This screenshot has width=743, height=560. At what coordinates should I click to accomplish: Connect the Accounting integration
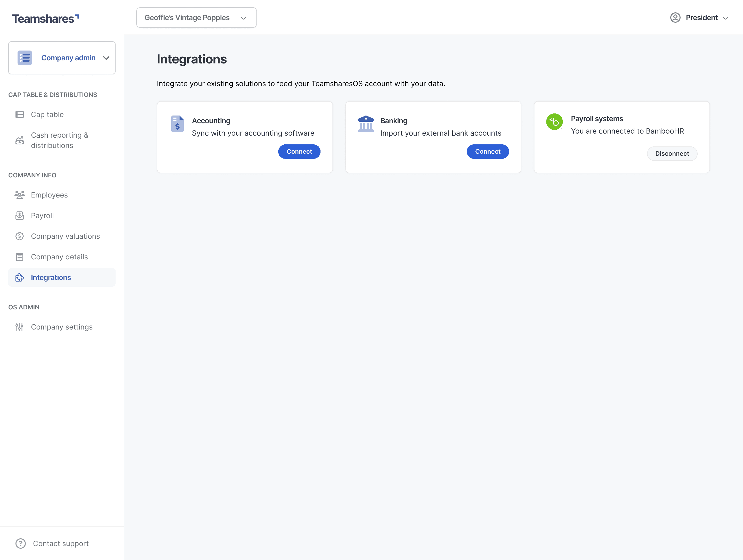click(299, 151)
